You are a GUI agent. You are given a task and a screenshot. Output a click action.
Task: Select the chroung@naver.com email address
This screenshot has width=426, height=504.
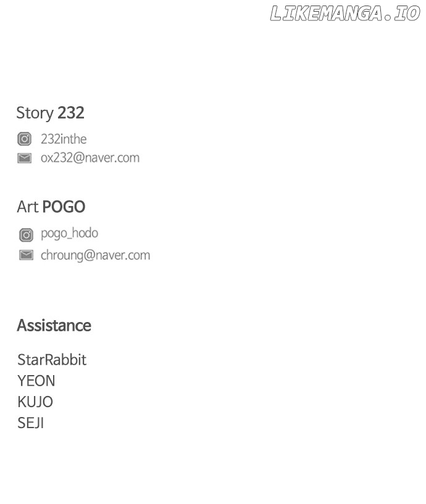[x=95, y=255]
